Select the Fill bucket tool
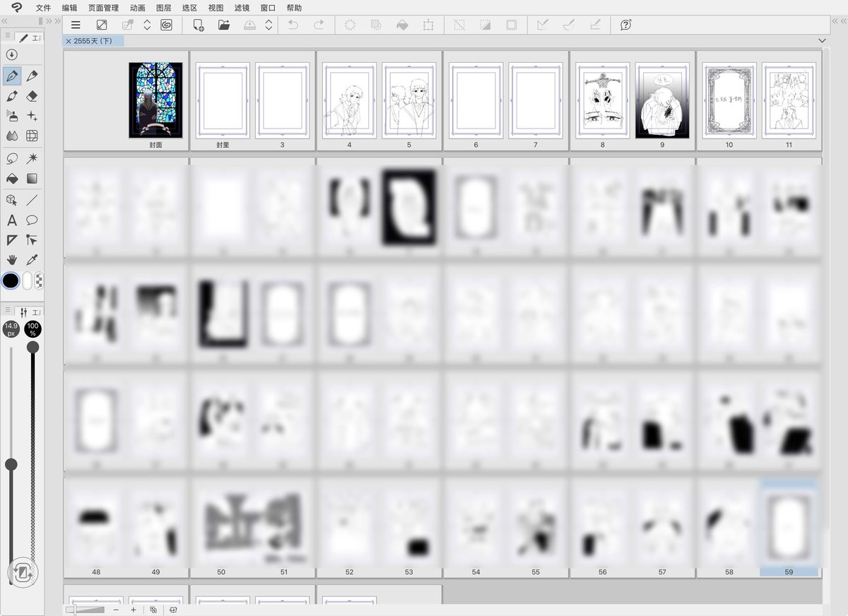Screen dimensions: 848x616 point(11,178)
